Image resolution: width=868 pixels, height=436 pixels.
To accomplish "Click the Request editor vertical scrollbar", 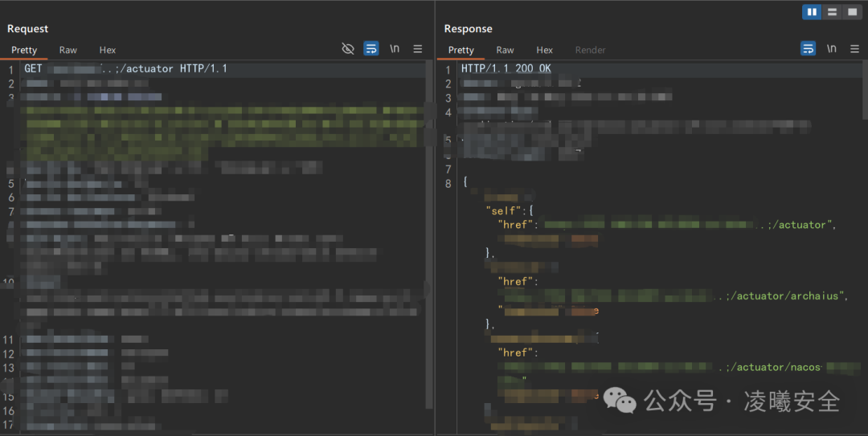I will tap(429, 235).
